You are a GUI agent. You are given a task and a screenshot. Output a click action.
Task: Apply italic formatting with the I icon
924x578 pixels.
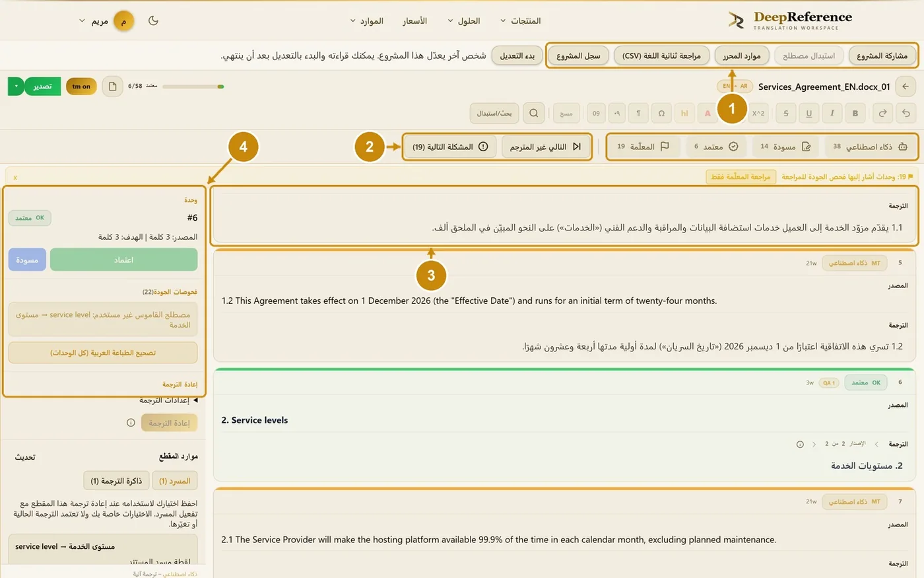coord(832,114)
